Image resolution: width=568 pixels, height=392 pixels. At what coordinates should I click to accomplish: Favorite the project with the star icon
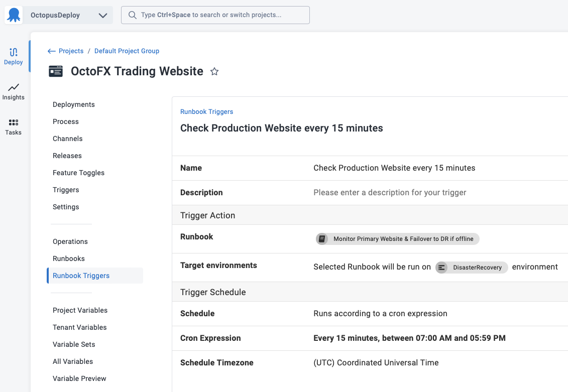tap(214, 72)
